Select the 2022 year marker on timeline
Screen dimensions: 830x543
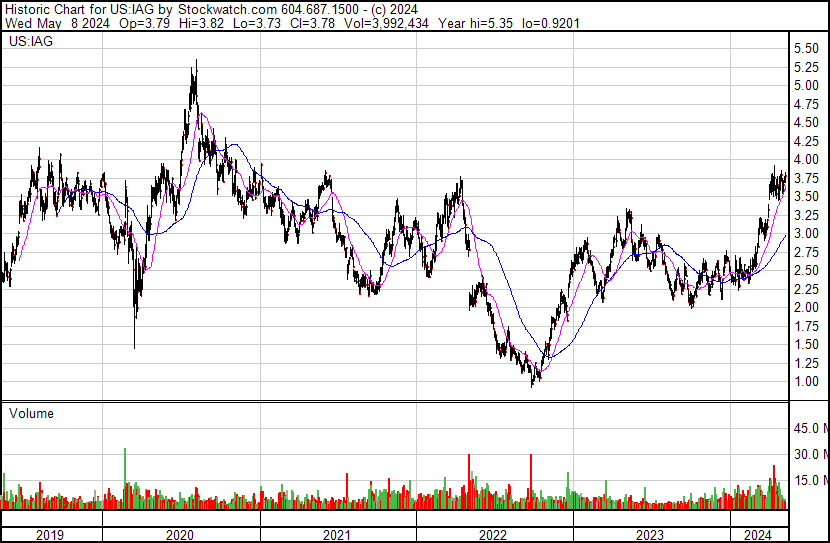click(494, 535)
